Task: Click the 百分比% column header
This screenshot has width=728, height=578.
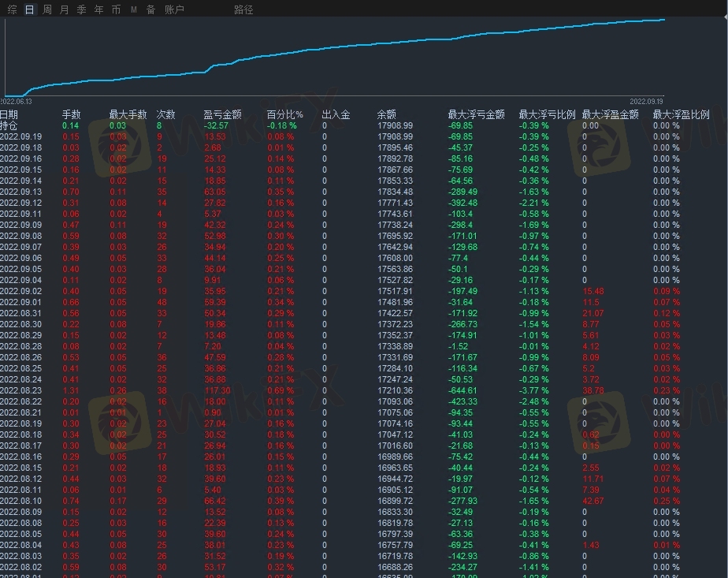Action: coord(284,114)
